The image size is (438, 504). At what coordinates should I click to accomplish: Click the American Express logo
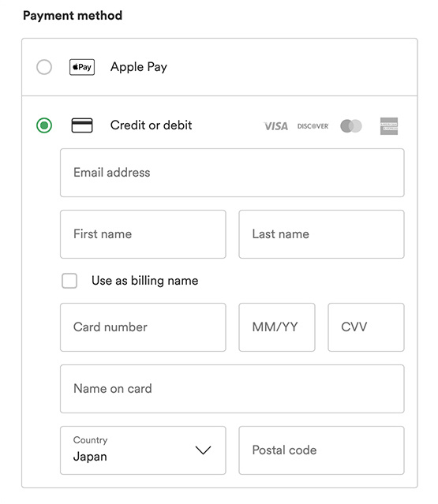(389, 126)
